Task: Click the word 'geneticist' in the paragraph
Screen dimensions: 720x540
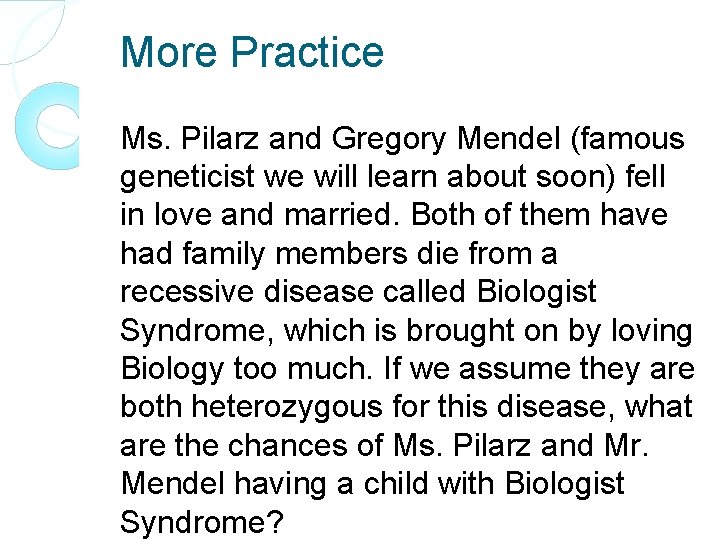Action: point(187,177)
